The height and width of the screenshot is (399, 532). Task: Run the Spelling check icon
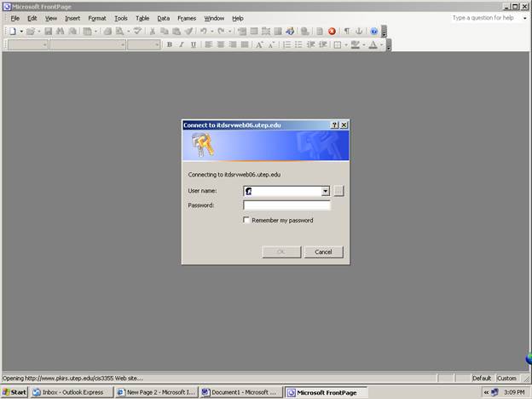(x=137, y=32)
